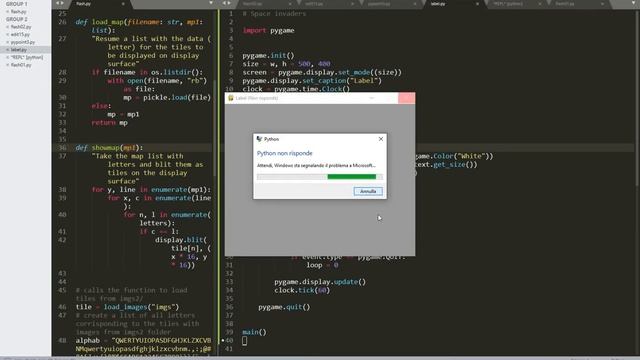Close the unresponsive Label pygame window
Image resolution: width=640 pixels, height=360 pixels.
(407, 98)
